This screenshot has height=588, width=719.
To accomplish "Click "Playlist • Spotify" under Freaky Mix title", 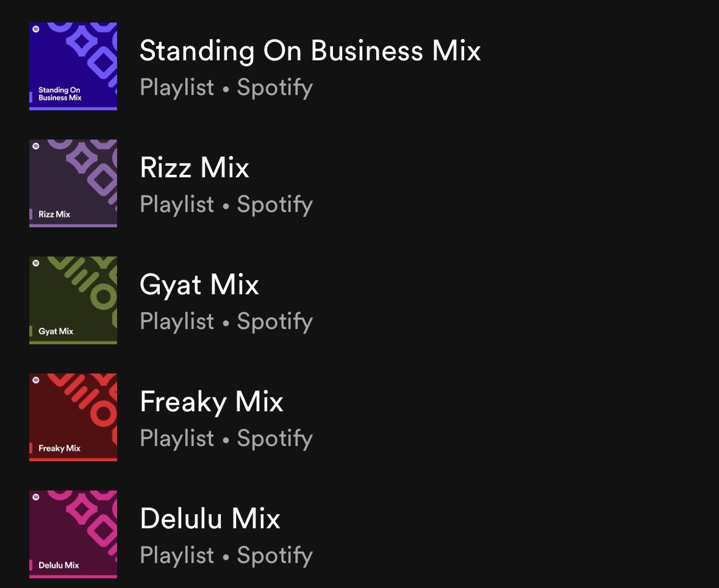I will click(x=226, y=439).
